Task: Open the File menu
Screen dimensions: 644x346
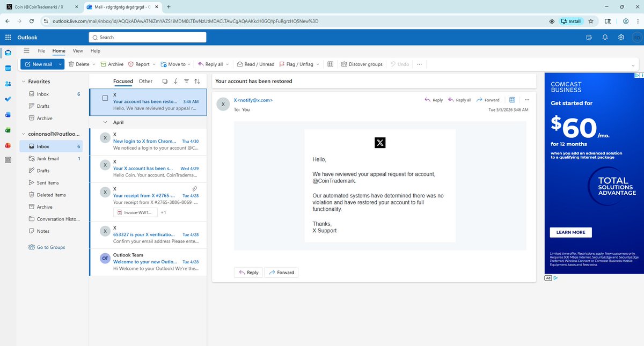Action: coord(41,51)
